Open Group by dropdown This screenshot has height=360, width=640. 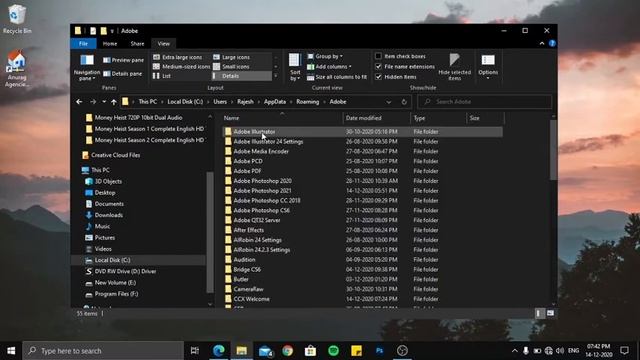click(325, 56)
